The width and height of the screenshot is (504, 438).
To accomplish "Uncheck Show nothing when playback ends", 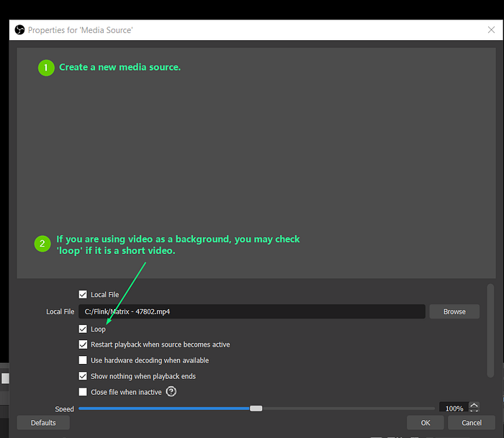I will point(83,376).
